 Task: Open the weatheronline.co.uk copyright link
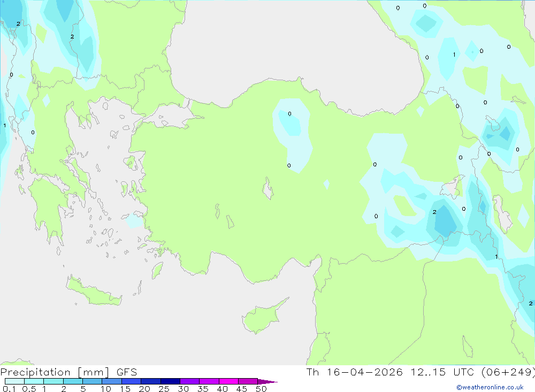pos(490,387)
